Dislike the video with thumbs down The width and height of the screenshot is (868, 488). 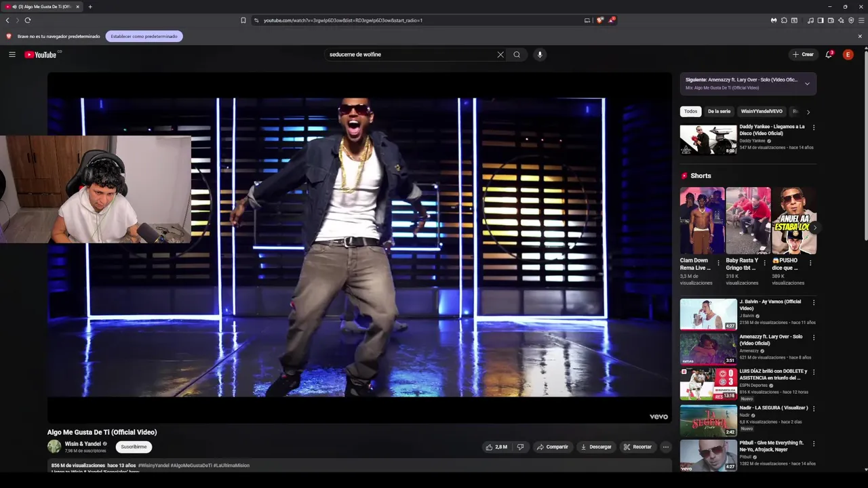(520, 447)
